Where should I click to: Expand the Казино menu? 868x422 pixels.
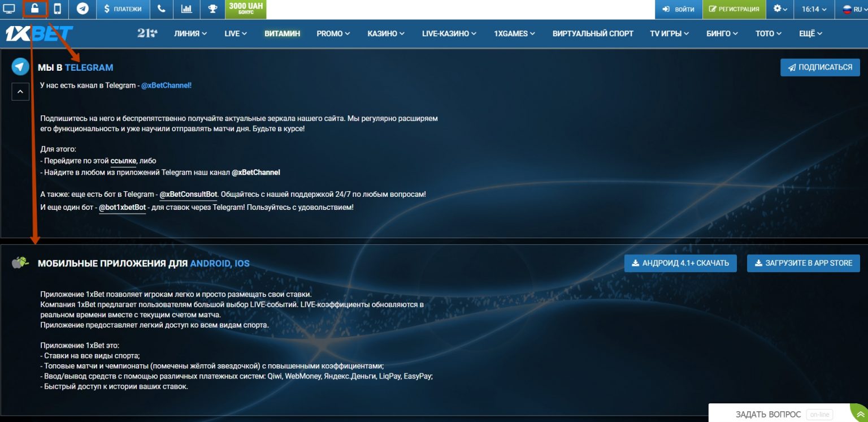tap(386, 33)
